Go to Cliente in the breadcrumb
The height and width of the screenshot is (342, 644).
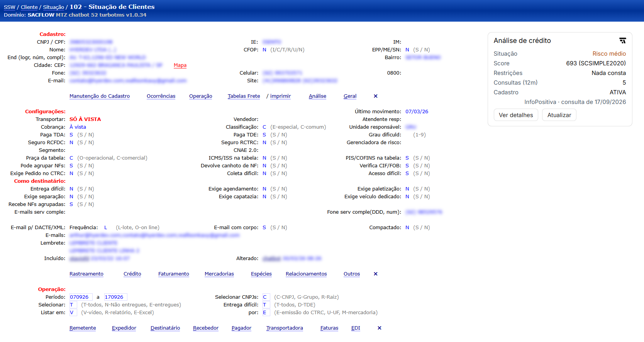click(29, 7)
